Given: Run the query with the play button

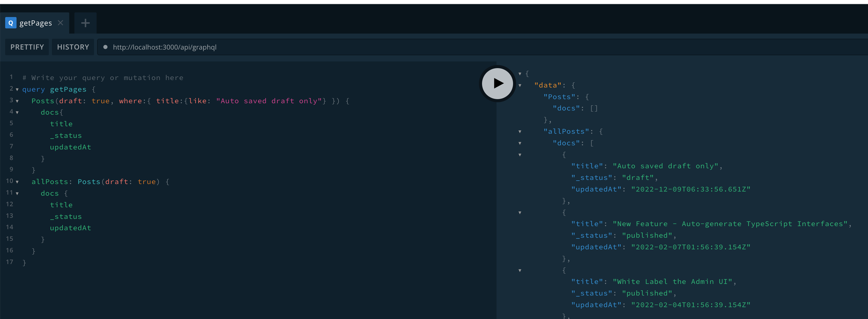Looking at the screenshot, I should (x=497, y=83).
